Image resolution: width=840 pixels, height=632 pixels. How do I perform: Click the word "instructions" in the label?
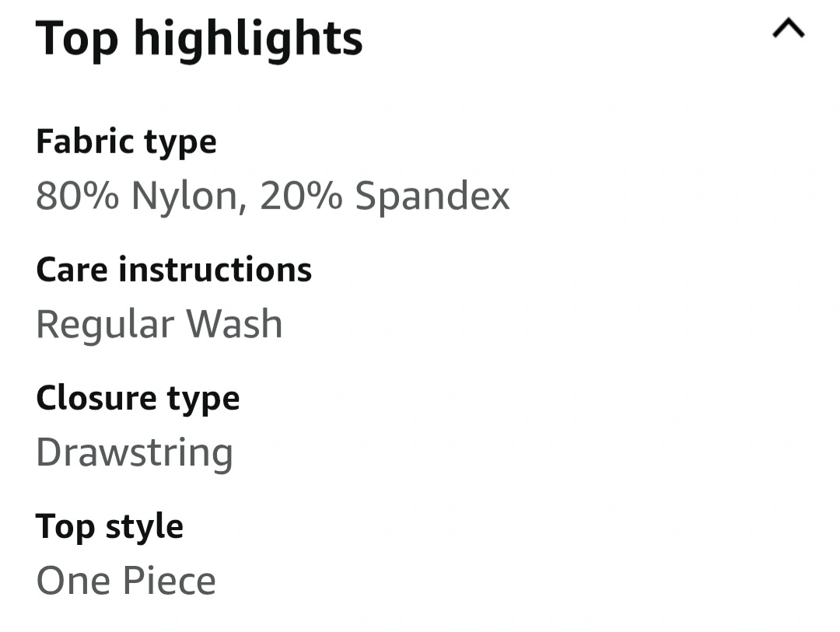[x=215, y=270]
